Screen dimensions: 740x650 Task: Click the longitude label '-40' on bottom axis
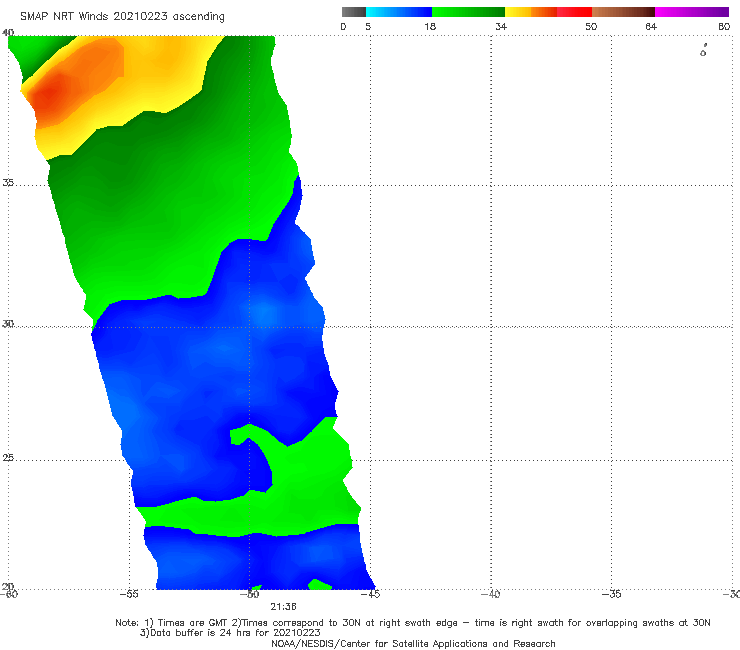491,594
